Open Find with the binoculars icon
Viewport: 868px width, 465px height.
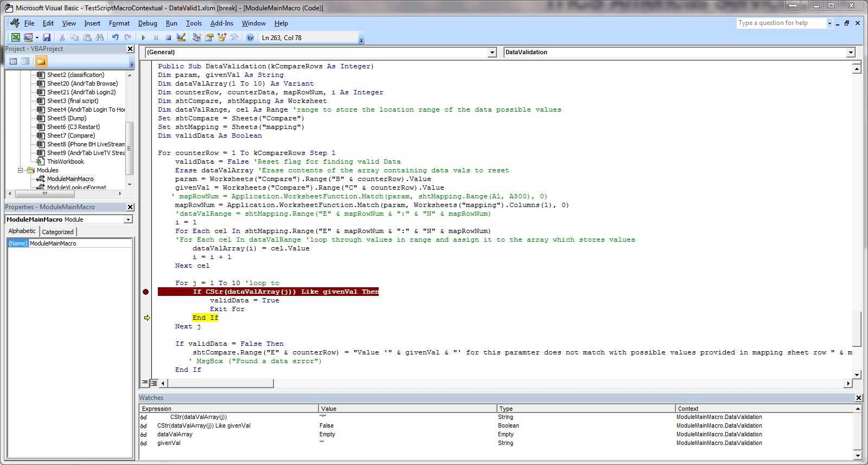[99, 37]
